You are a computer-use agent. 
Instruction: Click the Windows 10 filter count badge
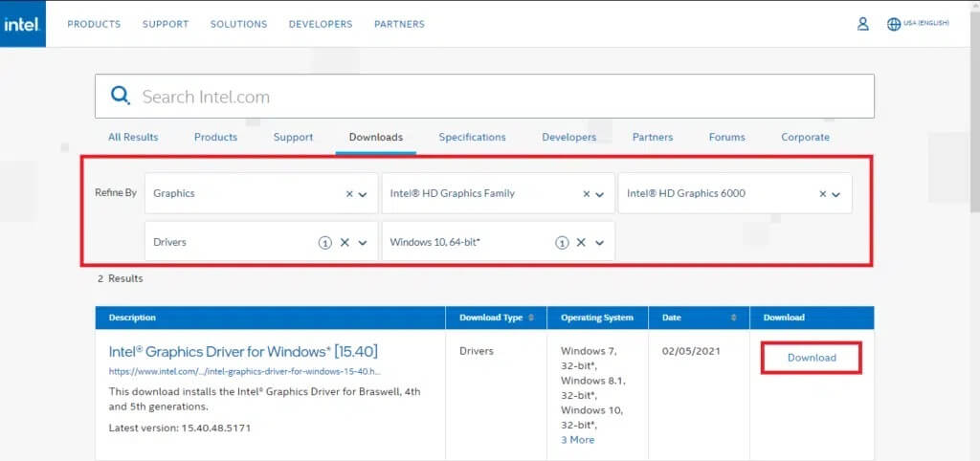[562, 243]
